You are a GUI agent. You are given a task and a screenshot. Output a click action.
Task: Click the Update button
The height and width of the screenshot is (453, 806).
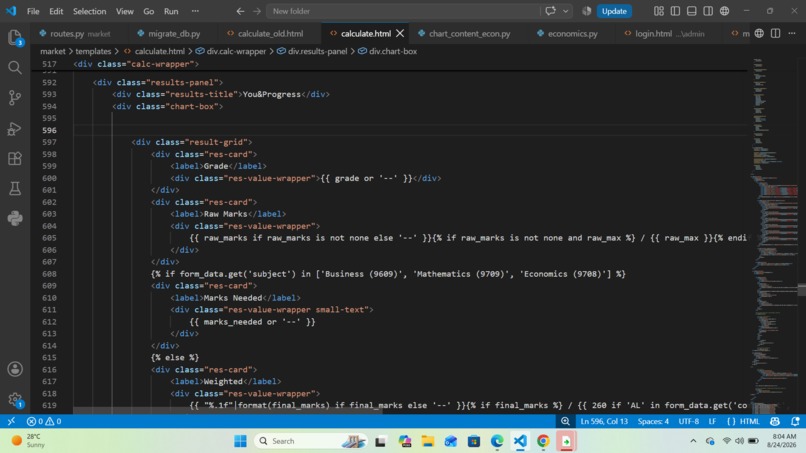point(614,11)
